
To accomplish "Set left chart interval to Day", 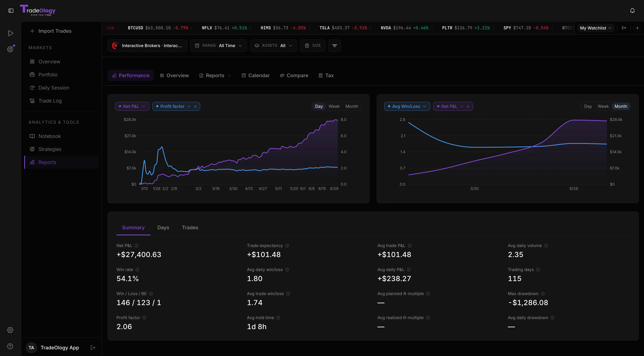I will click(x=319, y=106).
